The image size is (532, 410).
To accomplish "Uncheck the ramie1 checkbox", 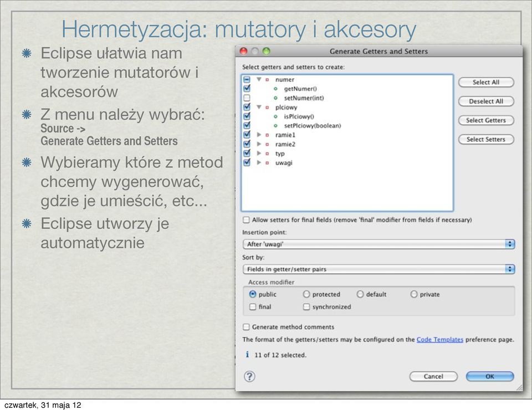I will click(247, 134).
